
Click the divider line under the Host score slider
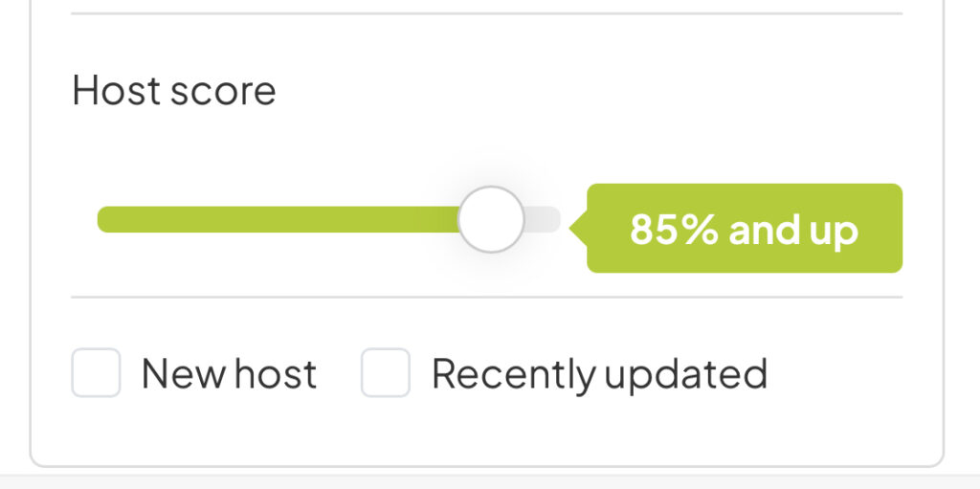tap(486, 297)
